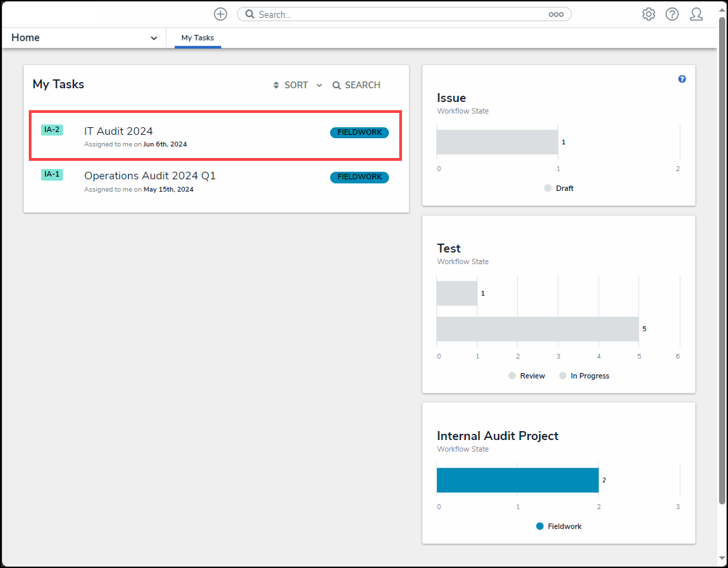Click the FIELDWORK badge on IT Audit 2024
The width and height of the screenshot is (728, 568).
pos(359,133)
